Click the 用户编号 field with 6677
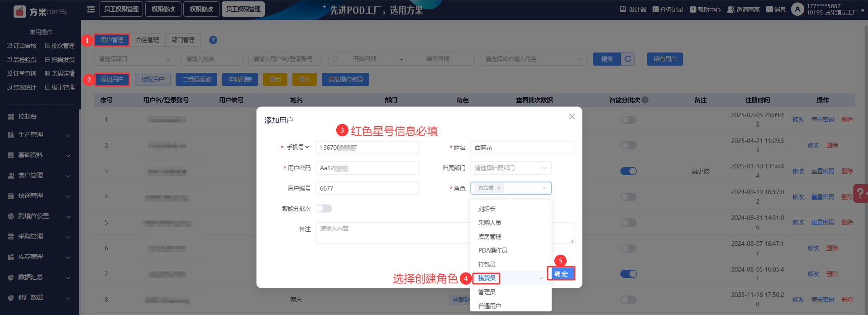Screen dimensions: 868x315 coord(367,188)
